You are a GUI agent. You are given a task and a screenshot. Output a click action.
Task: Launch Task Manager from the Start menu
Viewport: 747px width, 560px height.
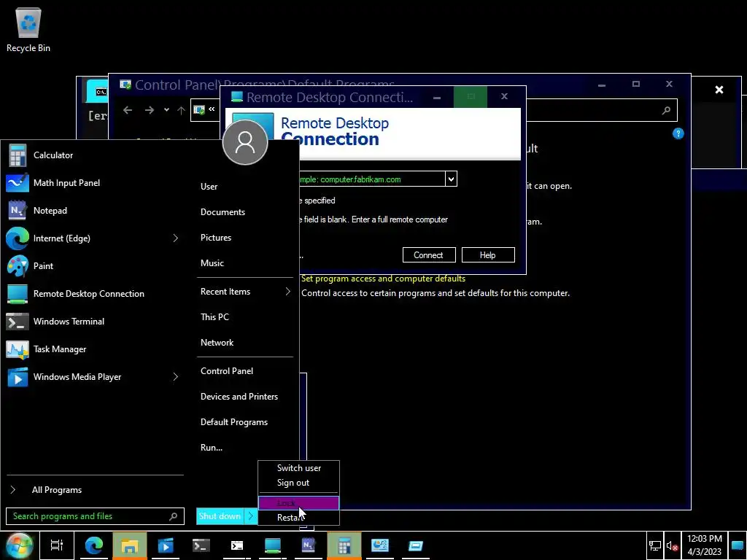[94, 349]
